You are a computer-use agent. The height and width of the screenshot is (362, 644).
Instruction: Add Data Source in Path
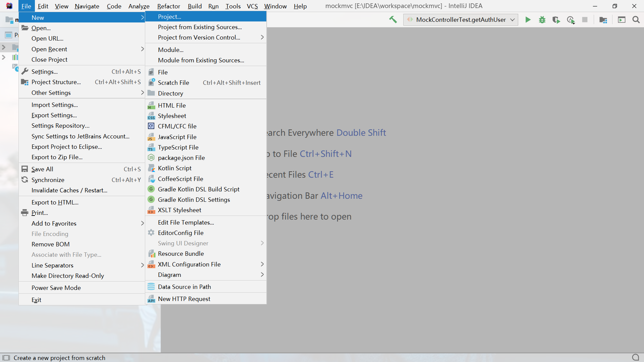click(x=206, y=287)
